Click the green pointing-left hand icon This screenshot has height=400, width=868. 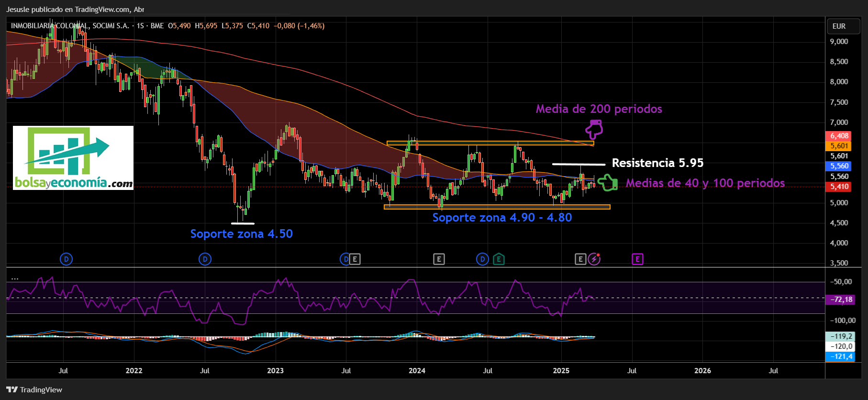(x=608, y=183)
